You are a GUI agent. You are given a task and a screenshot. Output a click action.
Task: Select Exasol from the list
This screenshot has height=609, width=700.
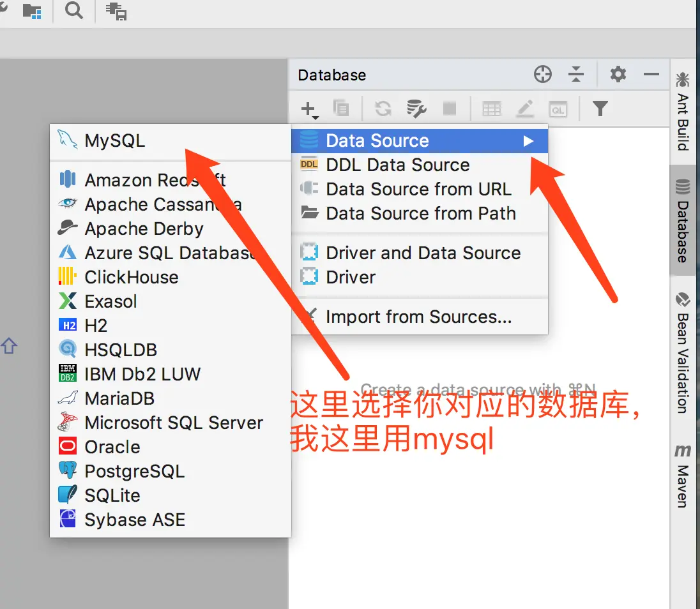click(170, 301)
